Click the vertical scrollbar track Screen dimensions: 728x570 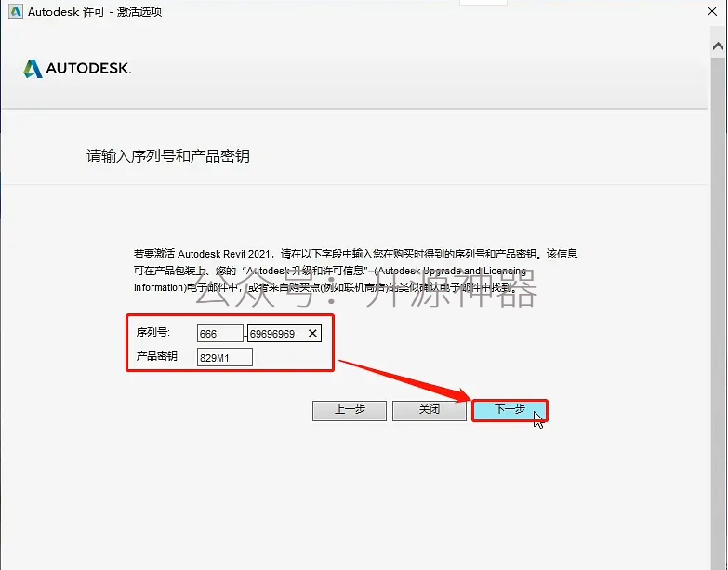coord(718,312)
